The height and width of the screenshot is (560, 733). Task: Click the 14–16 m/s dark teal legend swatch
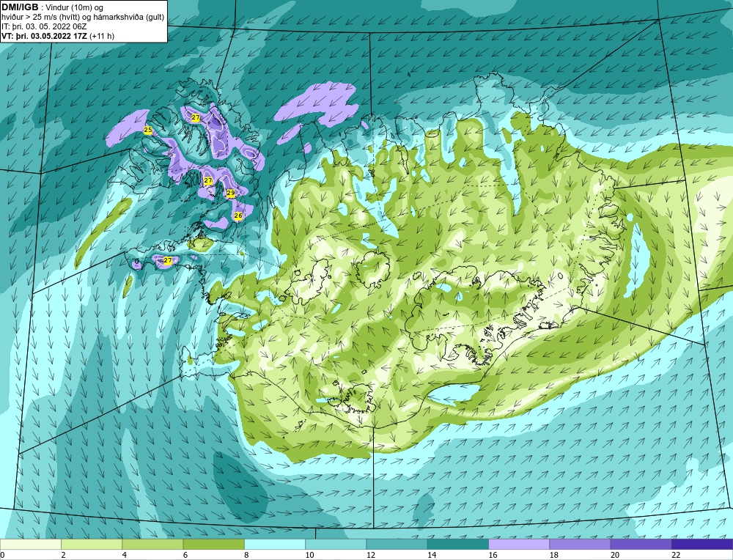tap(457, 545)
